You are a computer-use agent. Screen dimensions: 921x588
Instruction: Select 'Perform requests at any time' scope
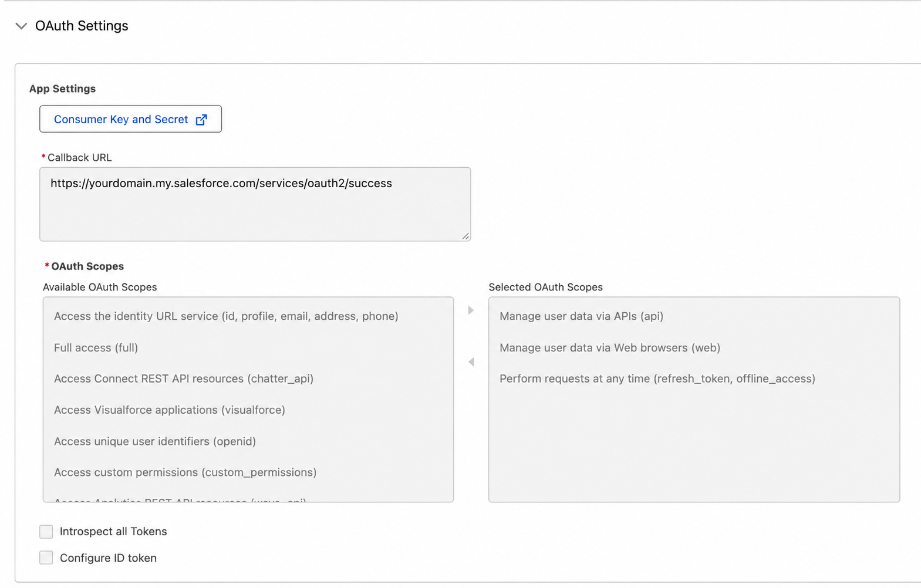[657, 379]
